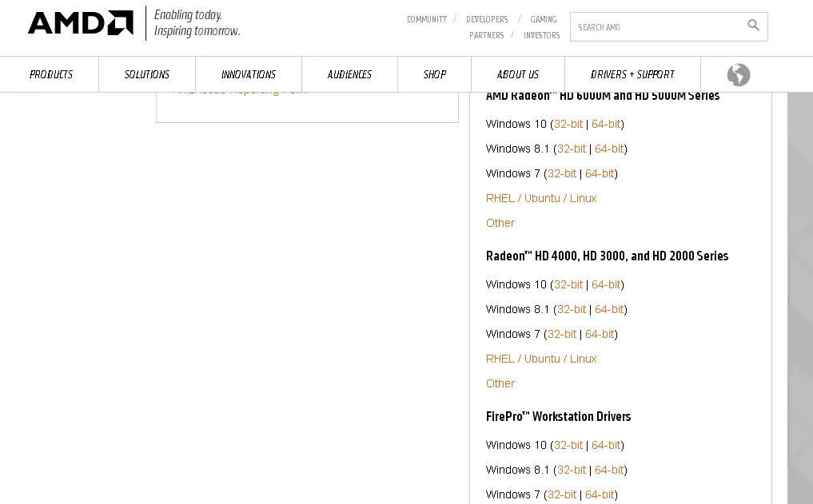This screenshot has height=504, width=813.
Task: Download FirePro Windows 8.1 32-bit driver
Action: pos(572,470)
